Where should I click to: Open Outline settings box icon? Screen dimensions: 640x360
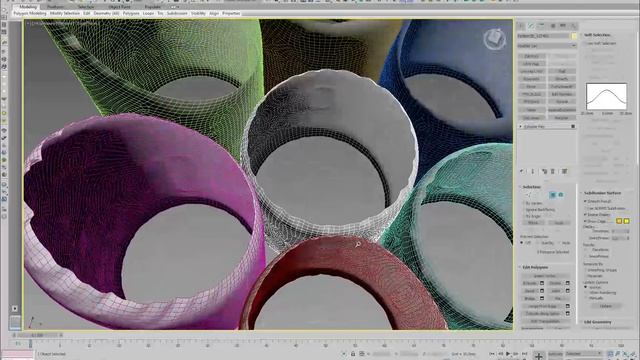click(567, 283)
